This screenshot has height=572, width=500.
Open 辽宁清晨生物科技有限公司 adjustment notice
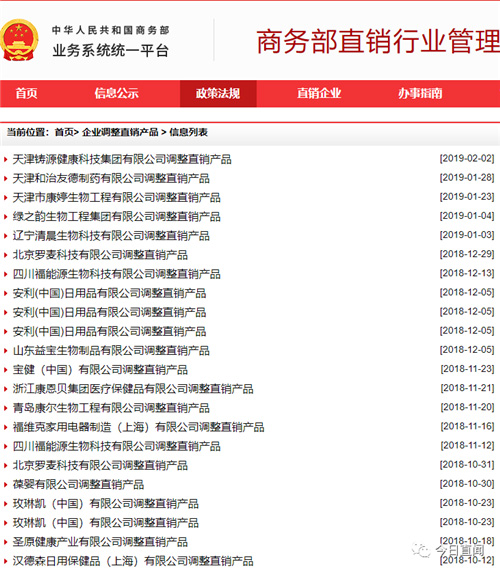coord(111,236)
